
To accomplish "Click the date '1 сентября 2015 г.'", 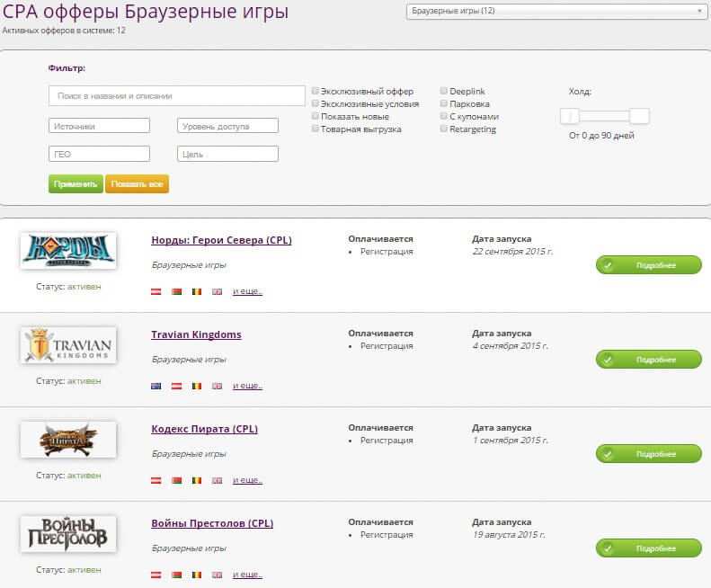I will [x=511, y=440].
